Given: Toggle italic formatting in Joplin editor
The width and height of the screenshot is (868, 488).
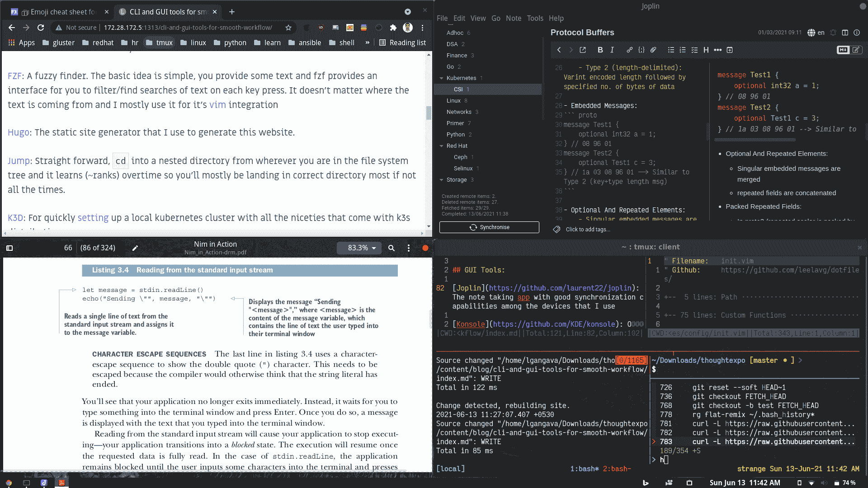Looking at the screenshot, I should pyautogui.click(x=612, y=50).
